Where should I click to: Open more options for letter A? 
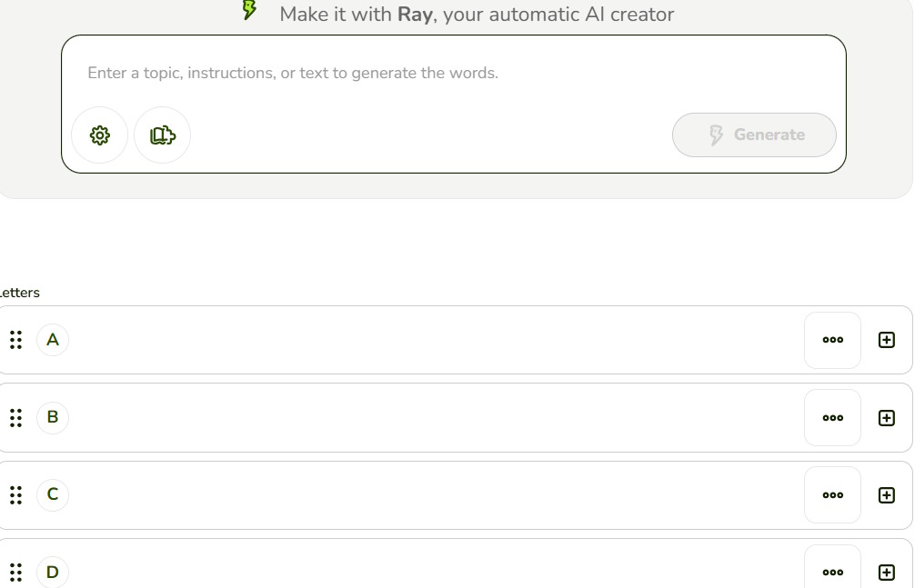tap(833, 340)
